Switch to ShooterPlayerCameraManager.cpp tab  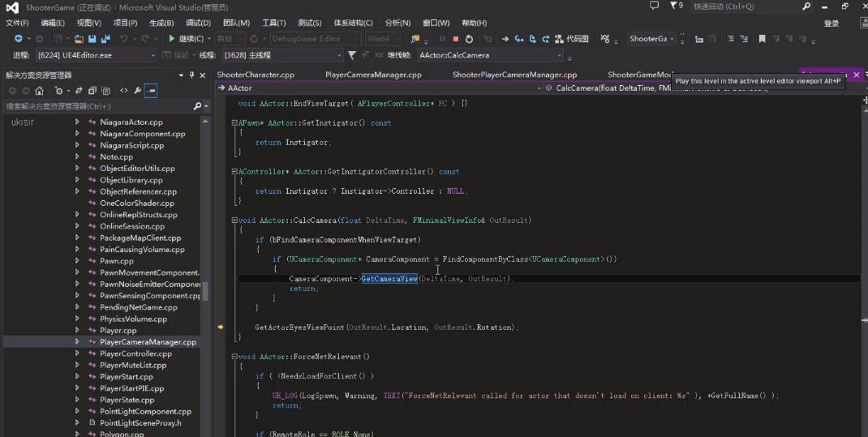pyautogui.click(x=515, y=75)
